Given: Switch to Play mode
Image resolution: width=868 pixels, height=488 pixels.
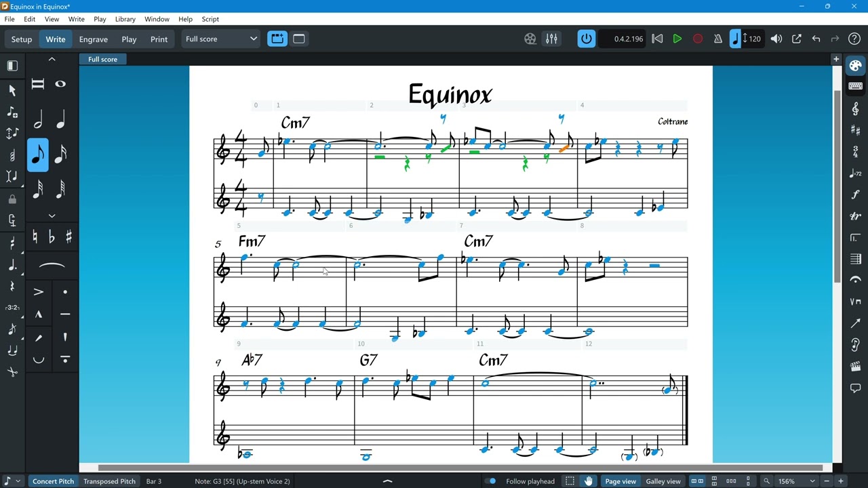Looking at the screenshot, I should [x=129, y=39].
